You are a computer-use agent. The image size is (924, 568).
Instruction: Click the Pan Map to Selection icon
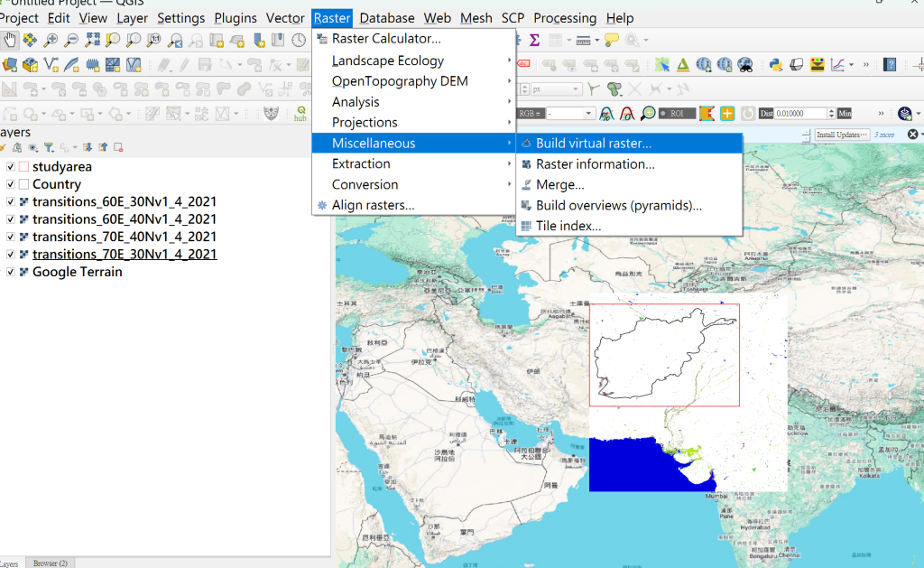pos(30,40)
